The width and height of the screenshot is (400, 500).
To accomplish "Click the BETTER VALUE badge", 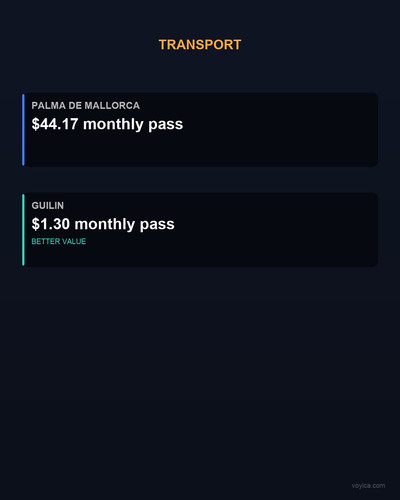I will (59, 241).
